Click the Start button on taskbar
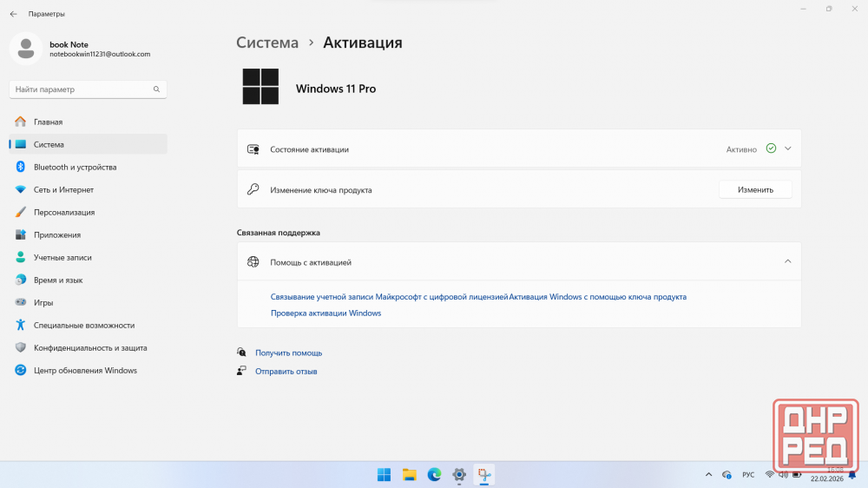Viewport: 868px width, 488px height. pyautogui.click(x=384, y=474)
